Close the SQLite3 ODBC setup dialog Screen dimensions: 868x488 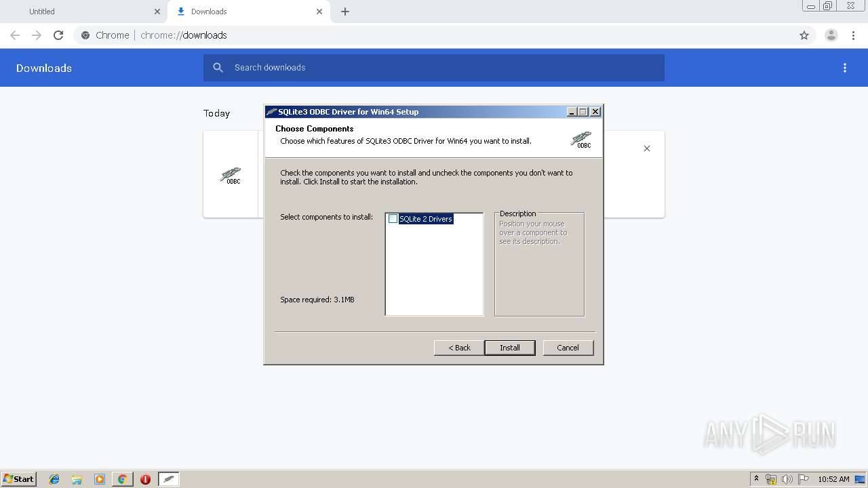tap(595, 112)
